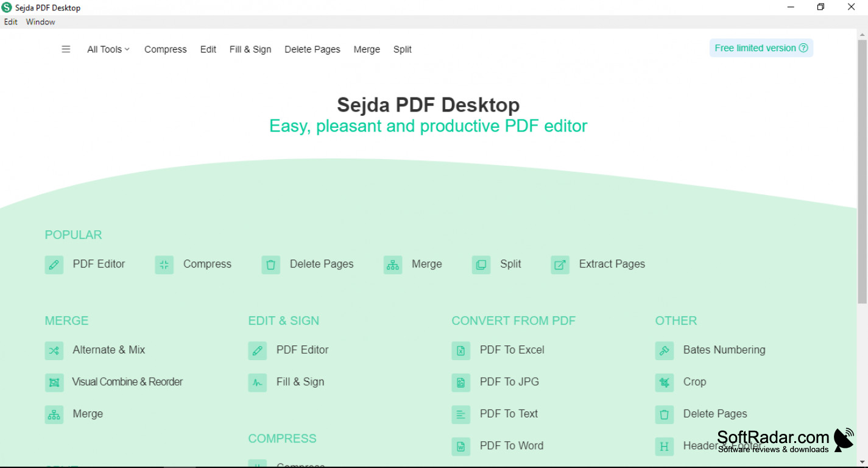Screen dimensions: 868x468
Task: Click the Visual Combine & Reorder icon
Action: 54,383
